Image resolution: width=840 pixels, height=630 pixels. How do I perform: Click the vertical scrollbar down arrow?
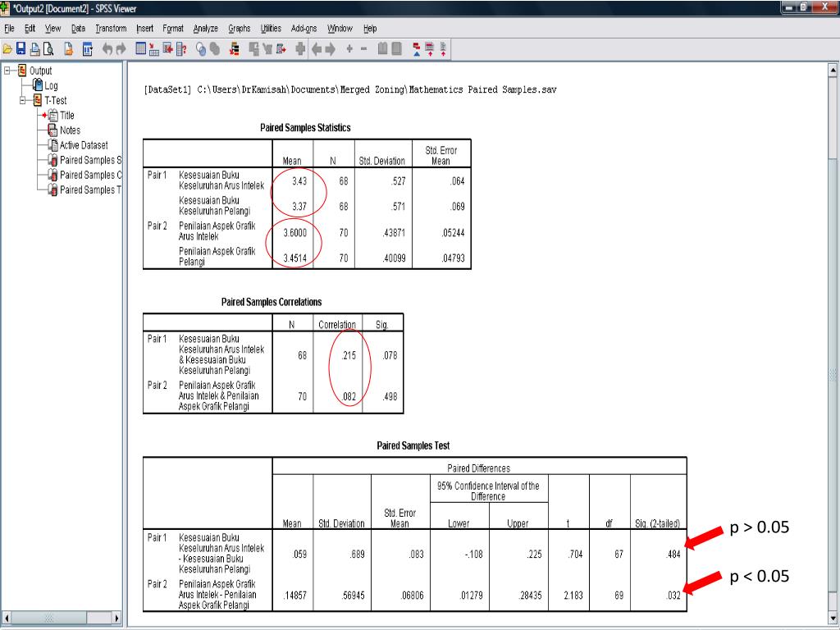click(834, 618)
